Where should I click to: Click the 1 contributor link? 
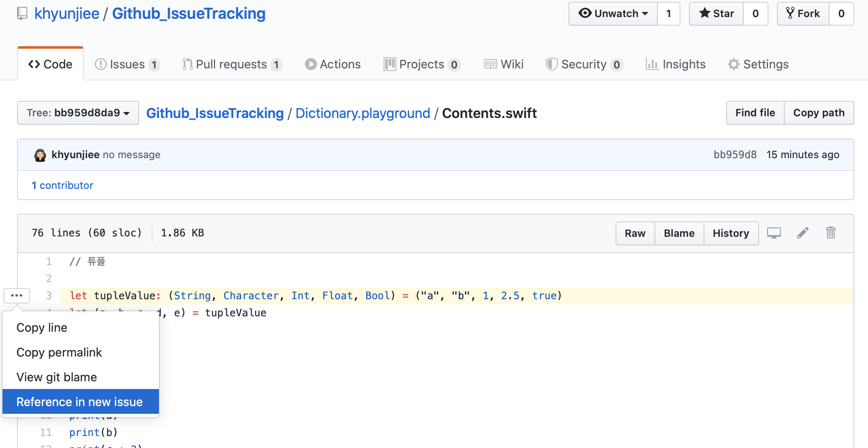pos(62,186)
